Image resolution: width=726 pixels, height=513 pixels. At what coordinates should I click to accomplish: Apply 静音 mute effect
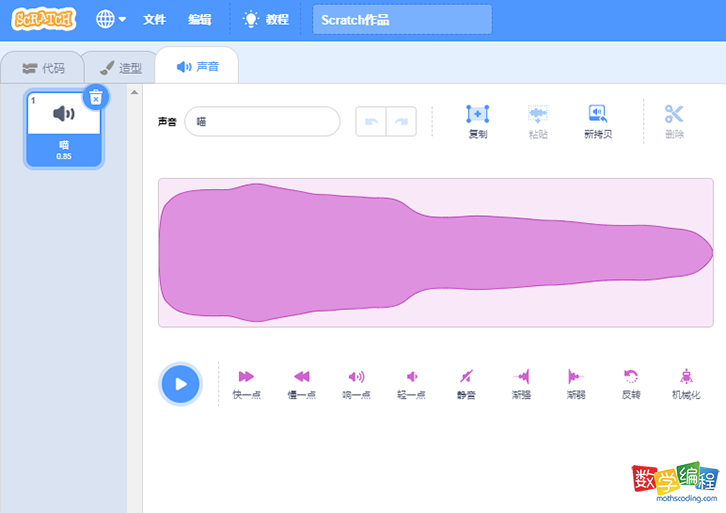tap(466, 385)
